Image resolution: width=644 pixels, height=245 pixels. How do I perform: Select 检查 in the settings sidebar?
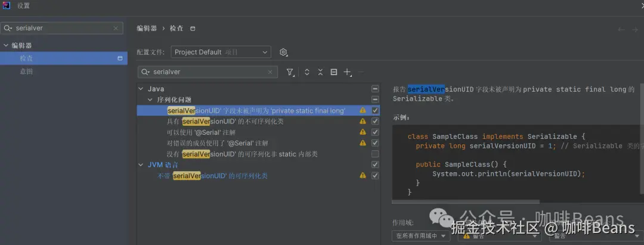[64, 58]
